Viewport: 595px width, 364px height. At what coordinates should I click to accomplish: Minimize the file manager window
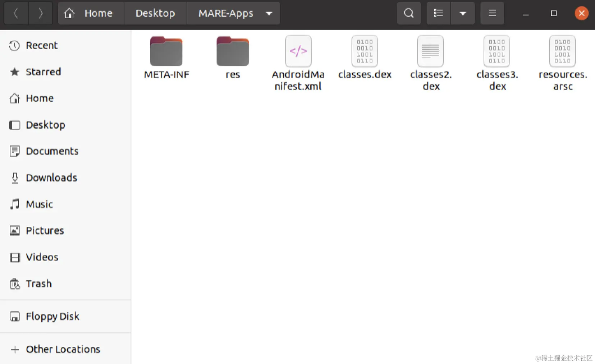[x=526, y=14]
